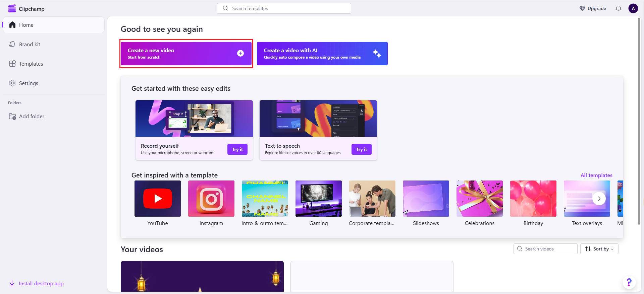Open the blank white video thumbnail

click(372, 276)
